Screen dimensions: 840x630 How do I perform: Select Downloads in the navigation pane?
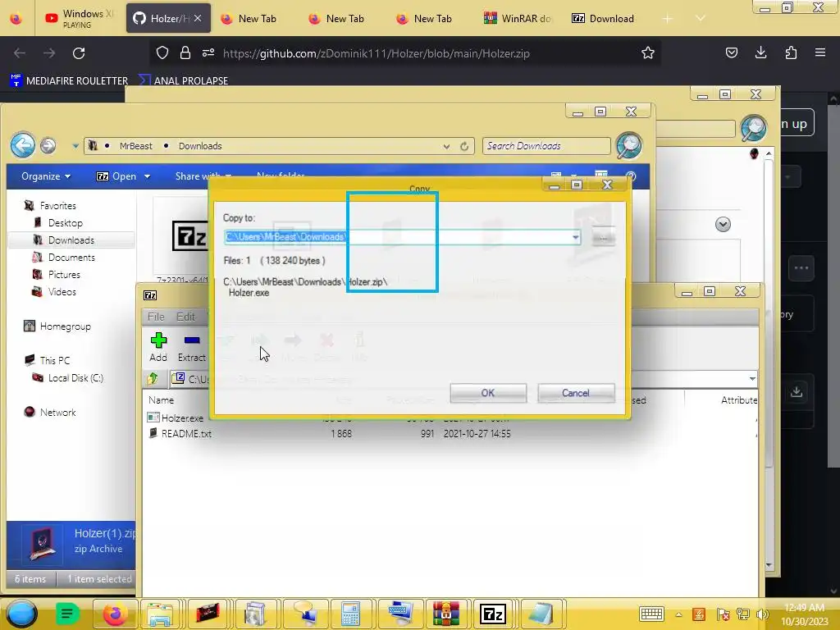(71, 240)
